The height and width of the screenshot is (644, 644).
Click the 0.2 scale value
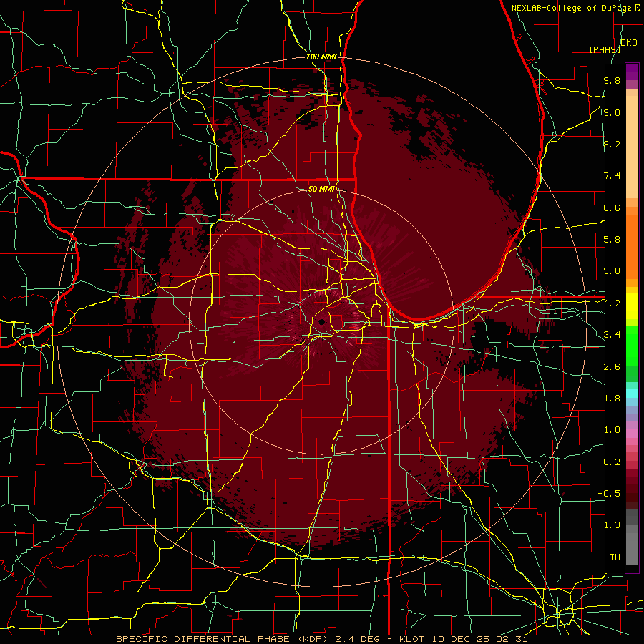[x=612, y=462]
